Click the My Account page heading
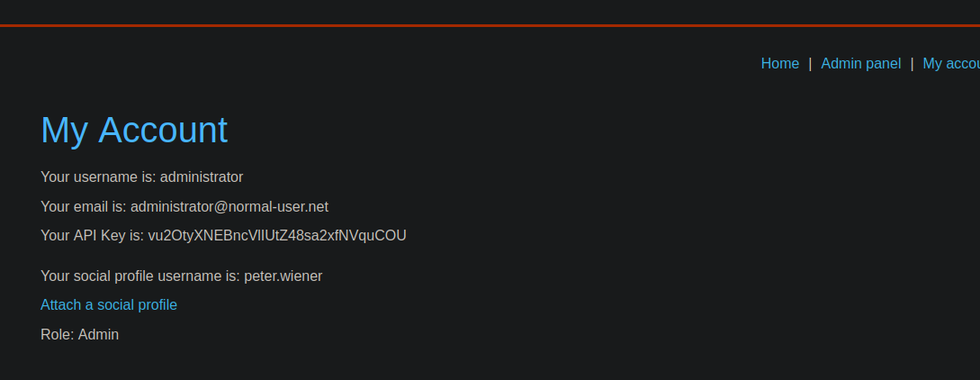This screenshot has height=380, width=980. (x=134, y=130)
